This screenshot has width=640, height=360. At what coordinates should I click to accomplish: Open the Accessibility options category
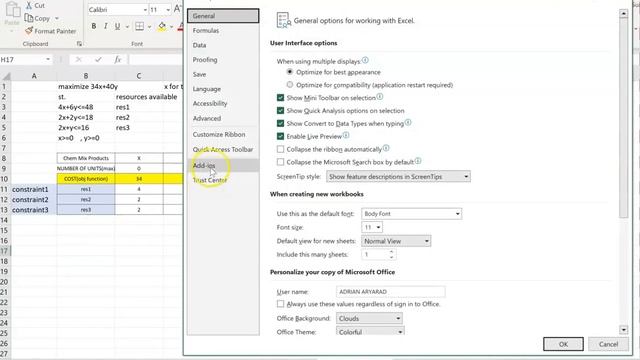[x=223, y=104]
